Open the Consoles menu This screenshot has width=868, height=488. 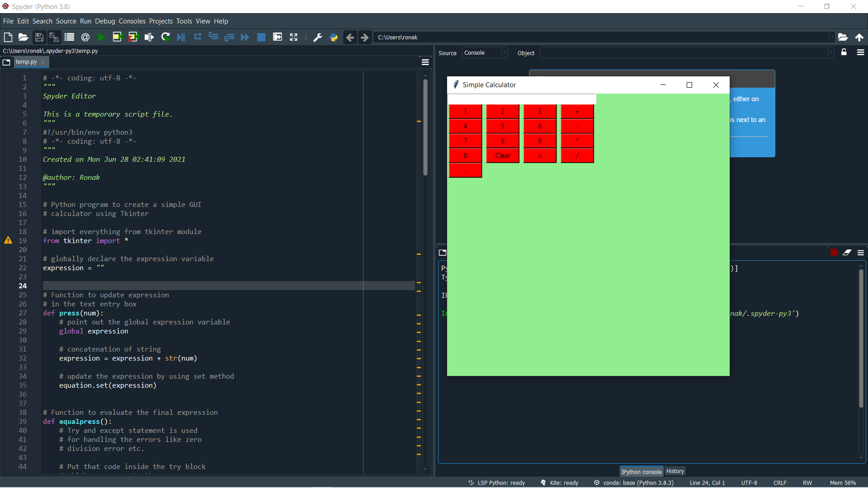click(x=132, y=21)
